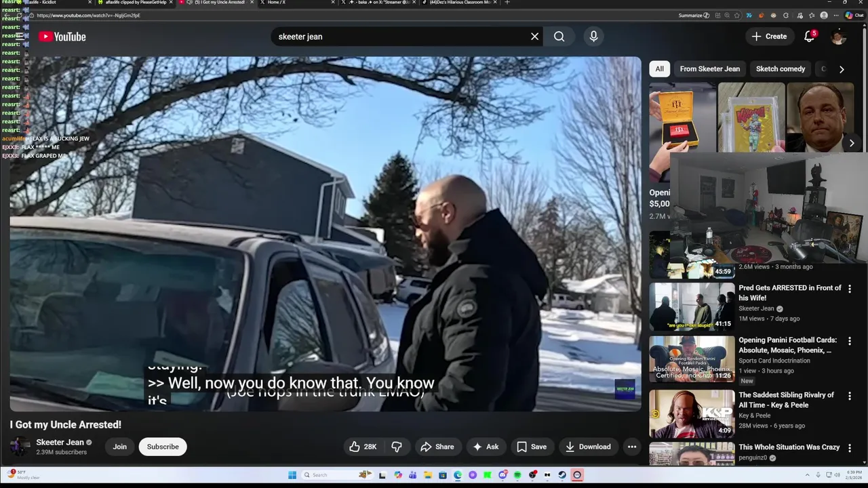This screenshot has height=488, width=868.
Task: Click Windows taskbar Search box
Action: tap(337, 475)
